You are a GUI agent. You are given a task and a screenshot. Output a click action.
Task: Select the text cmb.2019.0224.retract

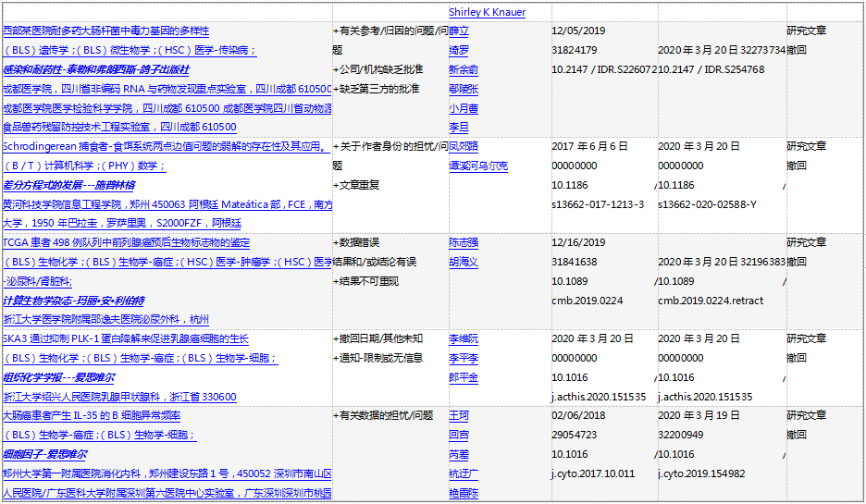coord(711,301)
